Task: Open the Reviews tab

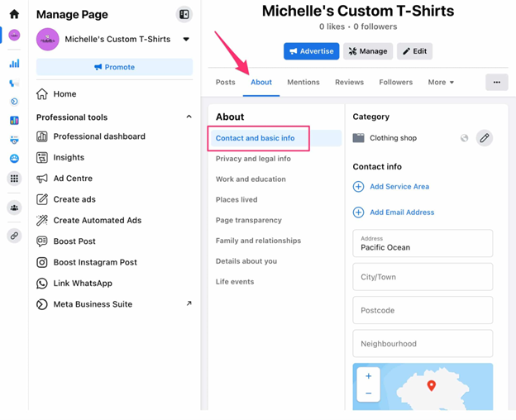Action: pyautogui.click(x=349, y=82)
